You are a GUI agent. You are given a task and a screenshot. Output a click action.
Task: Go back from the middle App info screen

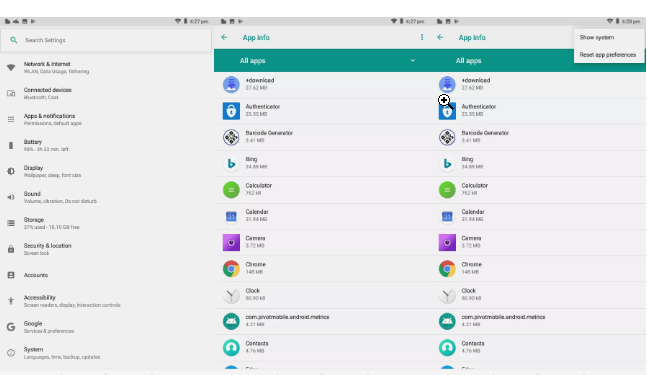(224, 38)
